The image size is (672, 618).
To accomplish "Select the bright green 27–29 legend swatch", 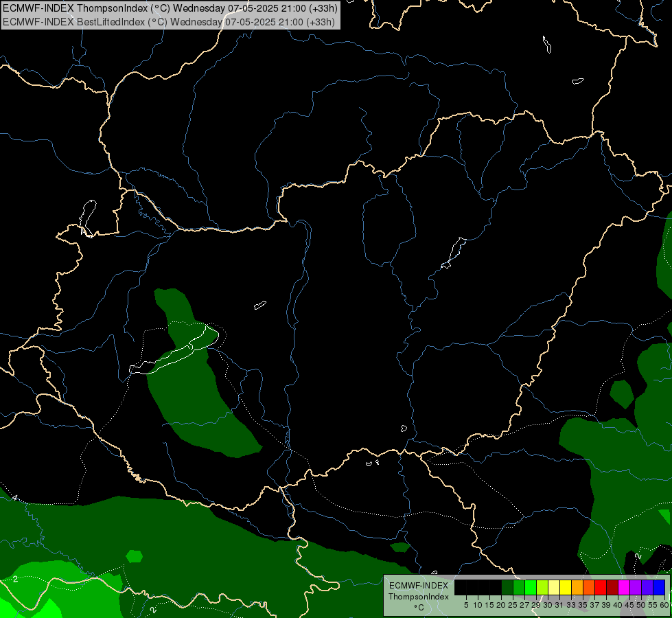I will click(531, 587).
